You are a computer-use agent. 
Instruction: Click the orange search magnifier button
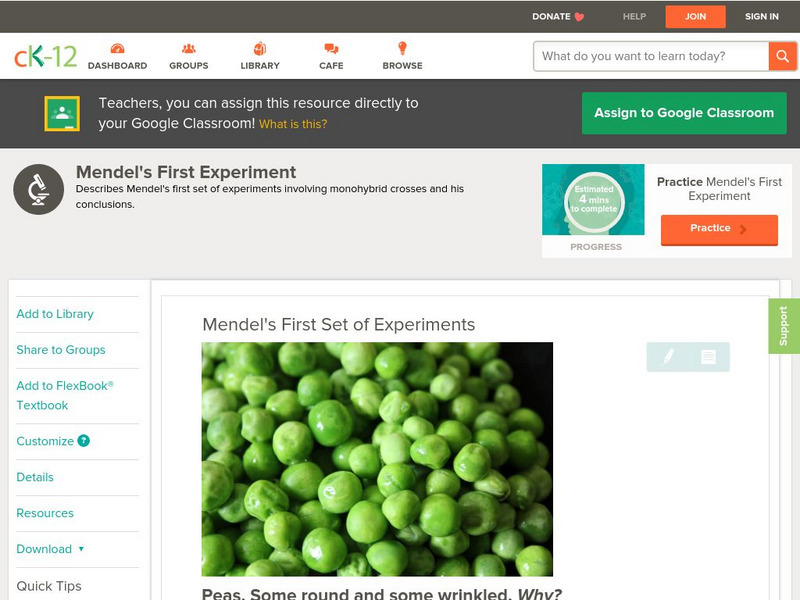tap(782, 56)
